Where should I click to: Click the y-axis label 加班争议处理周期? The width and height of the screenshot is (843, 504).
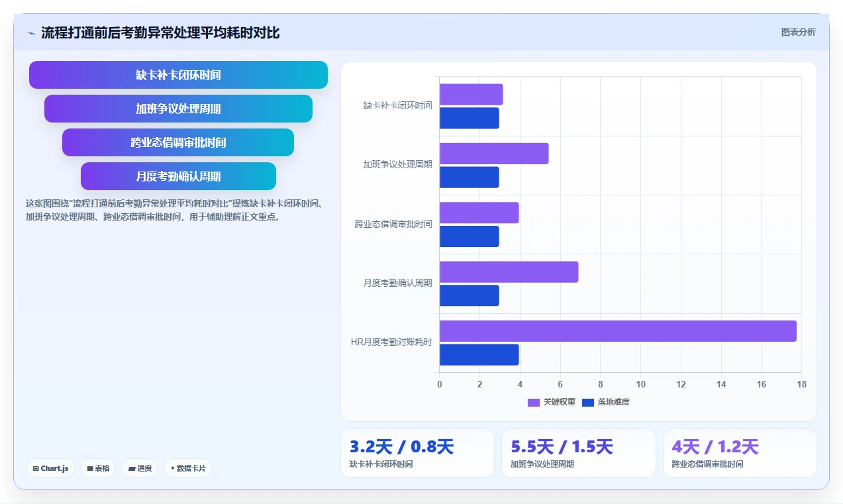coord(397,165)
